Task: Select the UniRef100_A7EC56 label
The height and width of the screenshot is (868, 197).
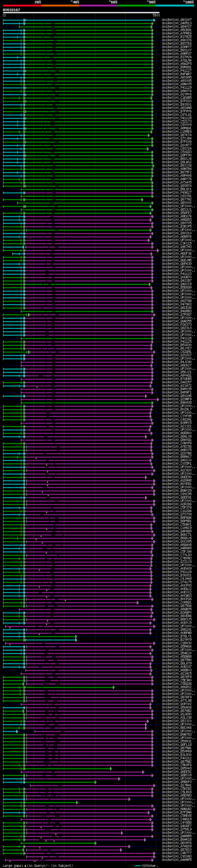Action: (176, 446)
